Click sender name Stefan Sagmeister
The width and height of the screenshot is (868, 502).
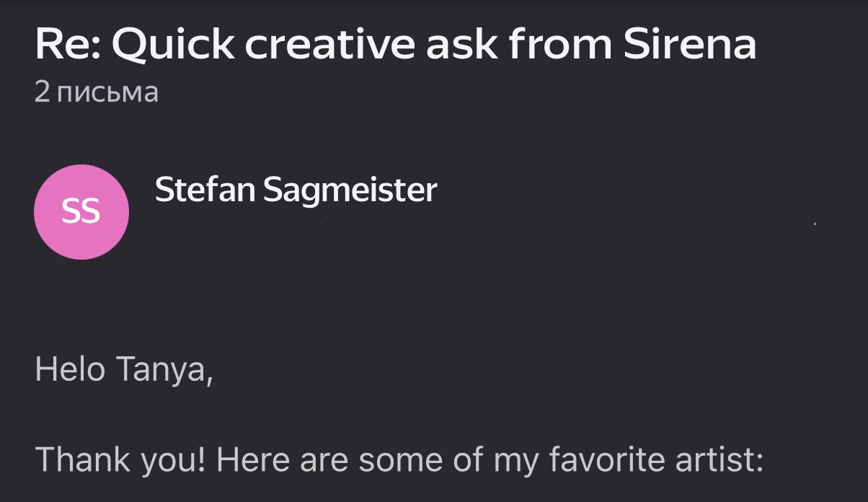coord(296,190)
